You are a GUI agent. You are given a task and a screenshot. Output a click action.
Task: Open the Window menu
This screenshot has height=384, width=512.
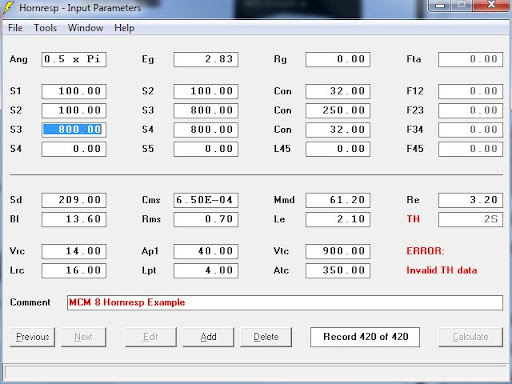click(x=86, y=28)
